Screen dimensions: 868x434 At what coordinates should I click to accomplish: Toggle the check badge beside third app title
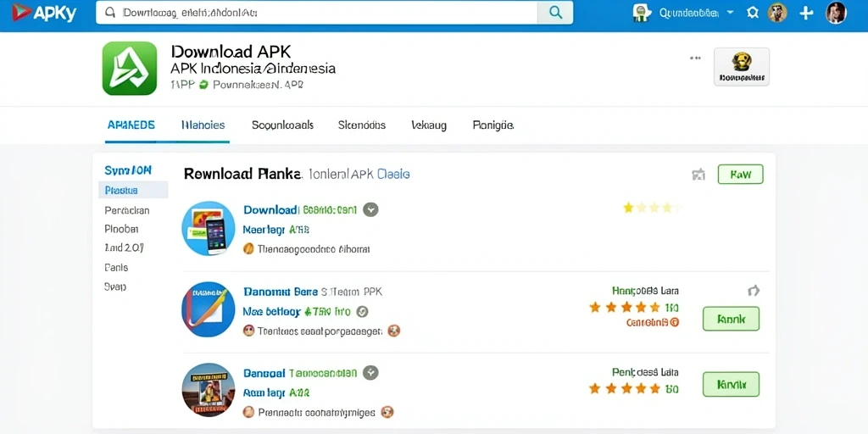coord(370,373)
